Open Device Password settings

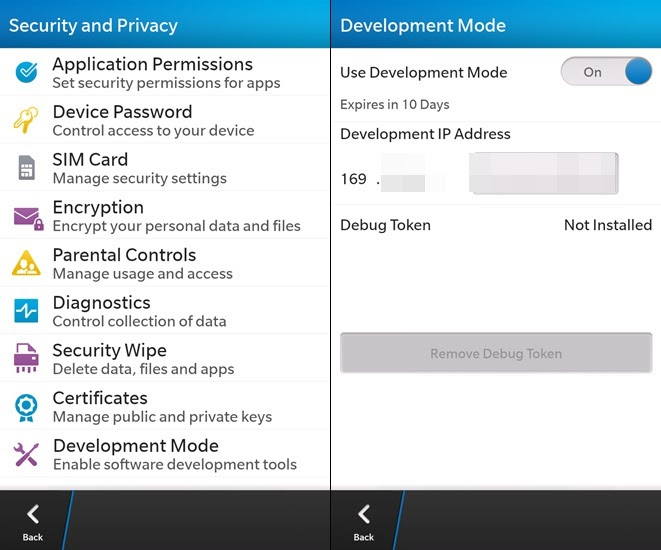(165, 120)
